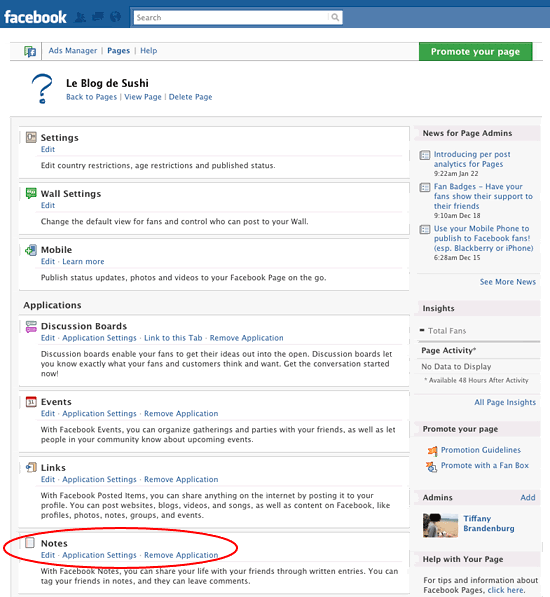The height and width of the screenshot is (597, 550).
Task: Open View Page link
Action: (143, 97)
